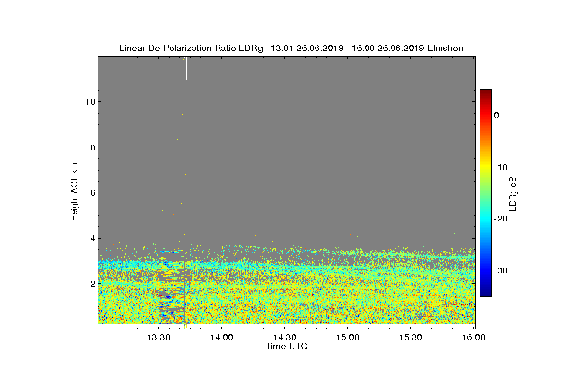Click the plot title Linear De-Polarization Ratio LDRg
Viewport: 588px width, 392px height.
(x=191, y=48)
